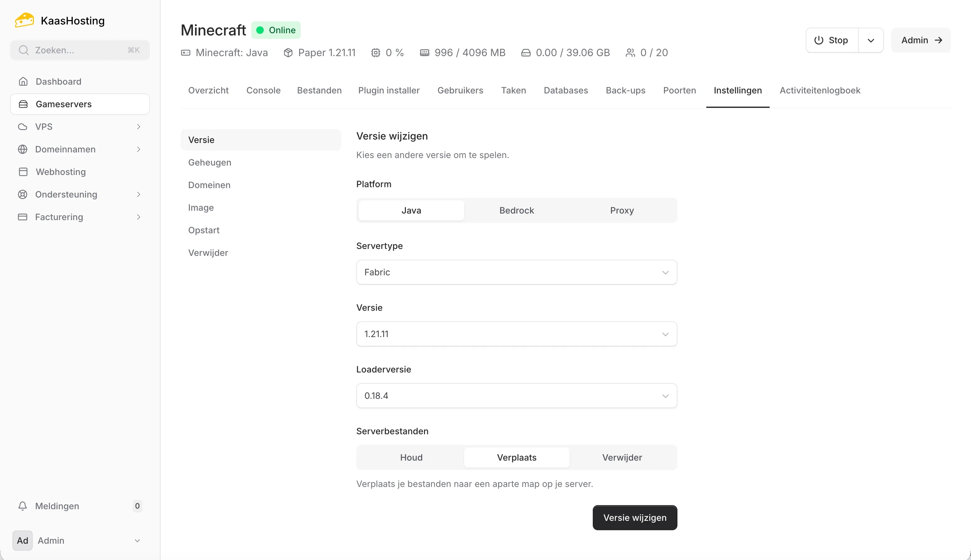Image resolution: width=971 pixels, height=560 pixels.
Task: Select the Bedrock platform option
Action: (x=516, y=210)
